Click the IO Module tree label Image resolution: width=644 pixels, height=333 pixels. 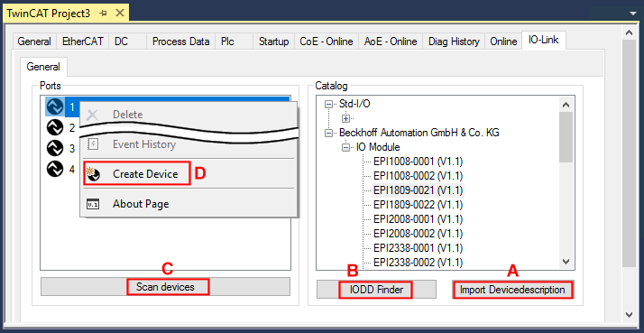coord(378,147)
